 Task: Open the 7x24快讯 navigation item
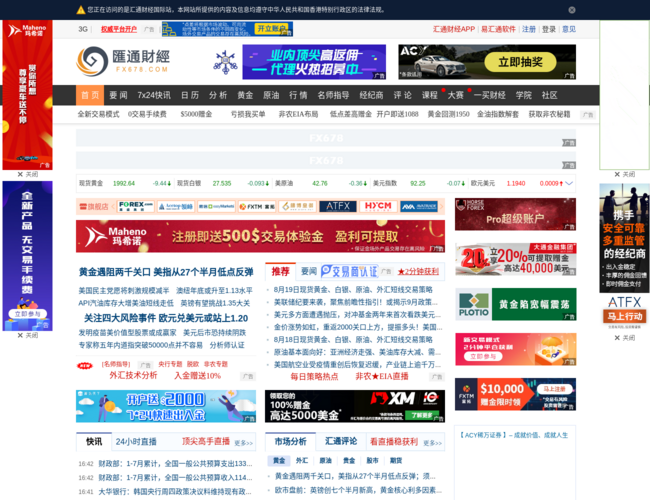click(x=154, y=95)
